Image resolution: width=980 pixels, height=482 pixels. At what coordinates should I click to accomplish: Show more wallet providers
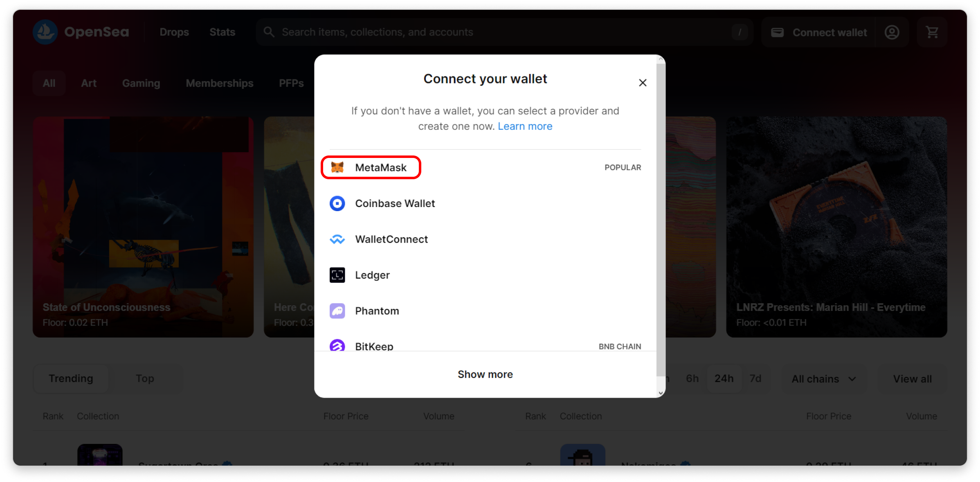click(x=485, y=374)
